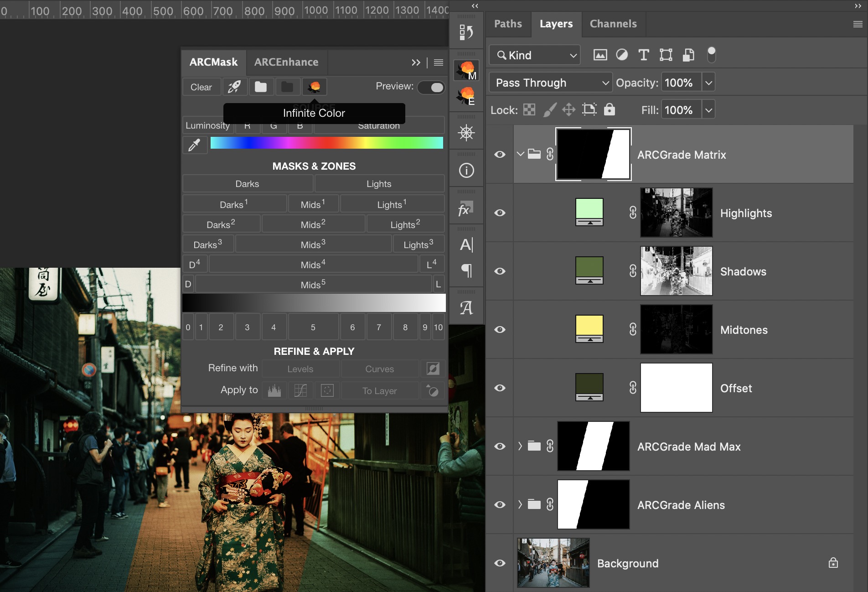Select the ARCMask tab
Screen dimensions: 868x592
(x=213, y=62)
